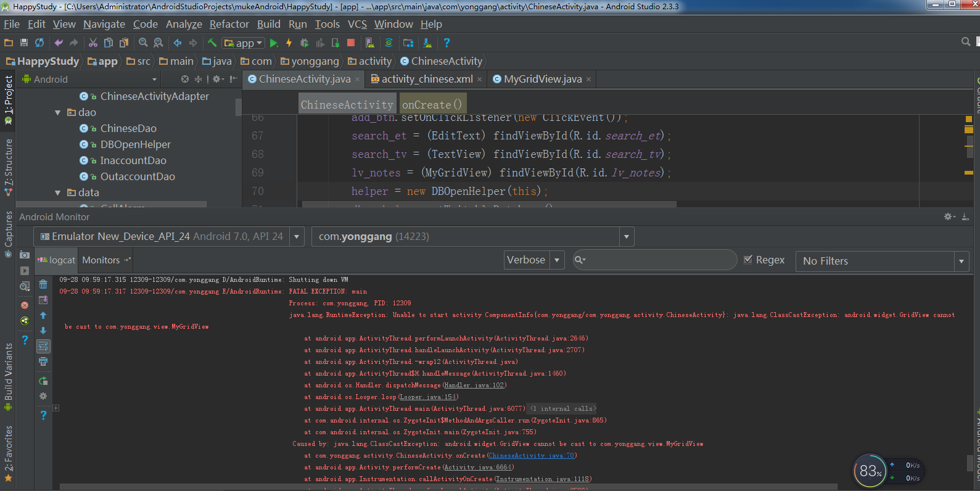980x491 pixels.
Task: Open the Refactor menu
Action: coord(229,24)
